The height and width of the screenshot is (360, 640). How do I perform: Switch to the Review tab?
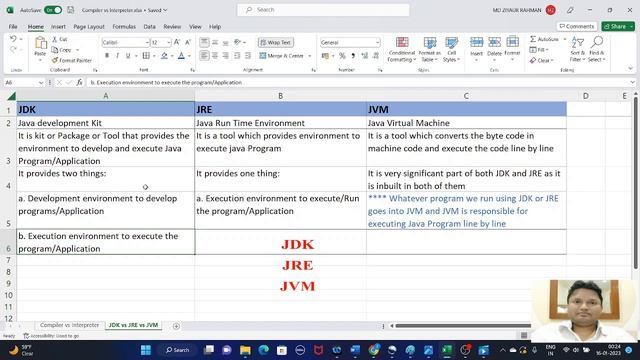[172, 27]
